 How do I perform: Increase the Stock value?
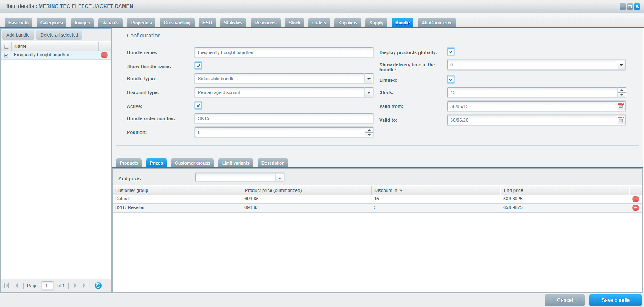point(621,90)
